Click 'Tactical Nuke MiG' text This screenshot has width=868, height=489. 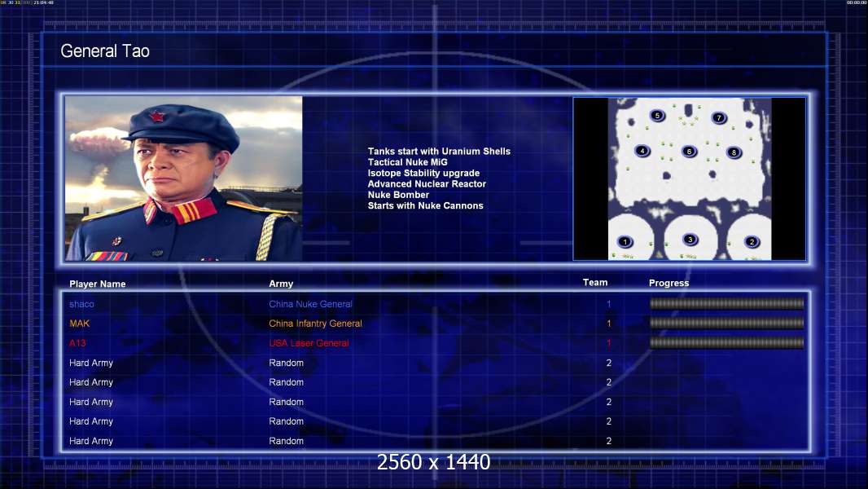(407, 162)
